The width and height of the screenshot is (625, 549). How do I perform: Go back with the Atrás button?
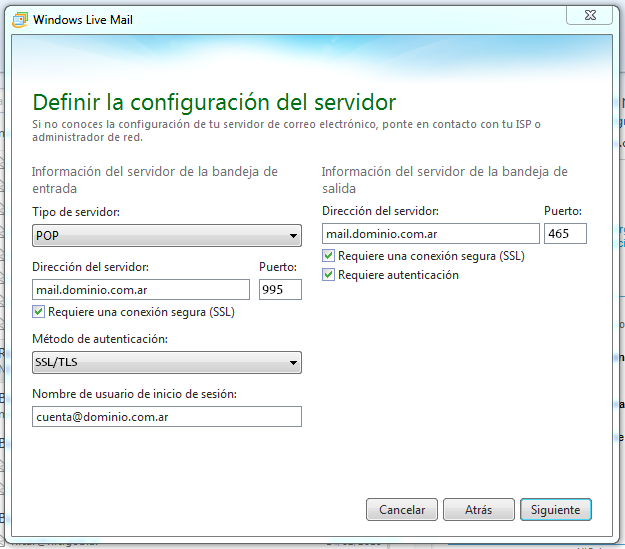(x=479, y=510)
